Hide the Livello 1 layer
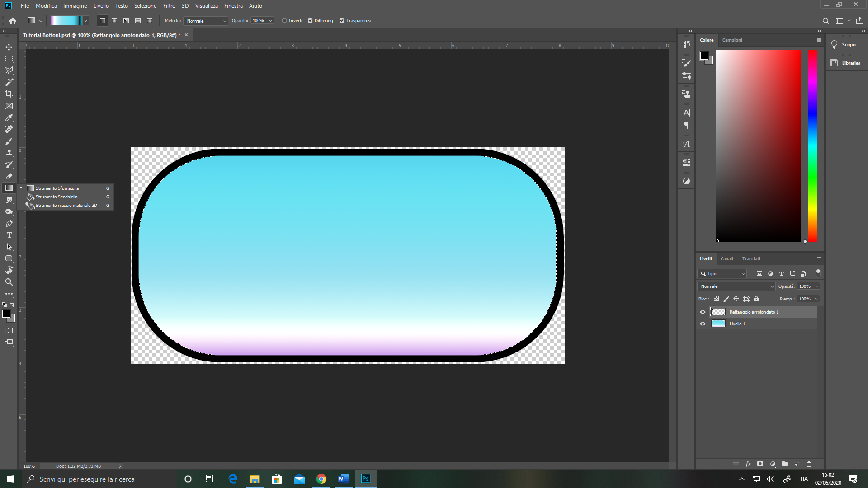This screenshot has width=868, height=488. (703, 324)
